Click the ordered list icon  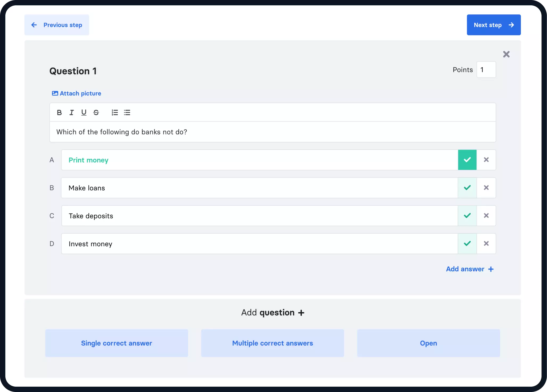[x=114, y=112]
